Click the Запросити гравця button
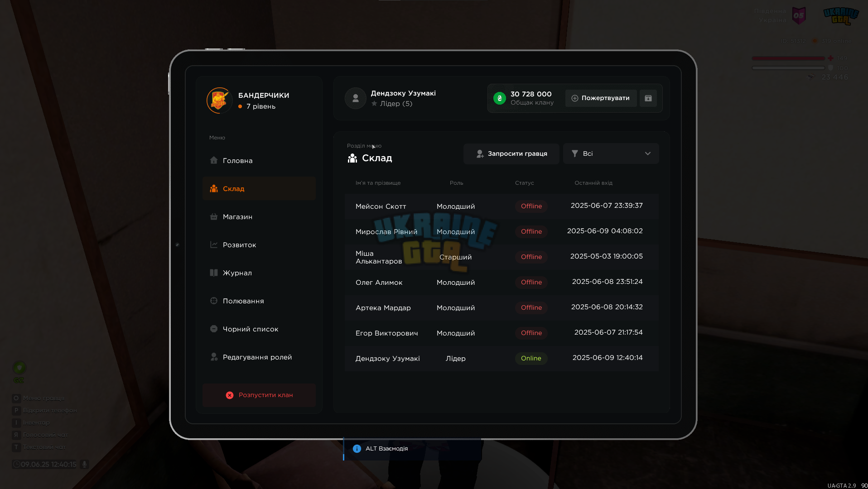 511,154
